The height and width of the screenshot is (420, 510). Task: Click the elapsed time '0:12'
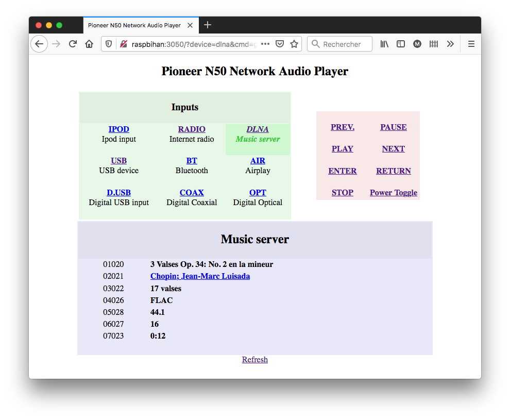(158, 335)
